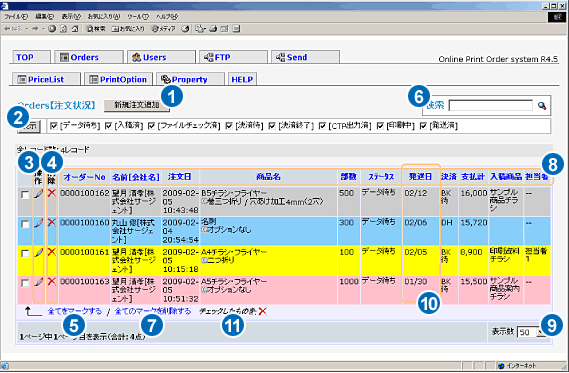This screenshot has width=569, height=373.
Task: Go to the TOP tab
Action: click(31, 57)
